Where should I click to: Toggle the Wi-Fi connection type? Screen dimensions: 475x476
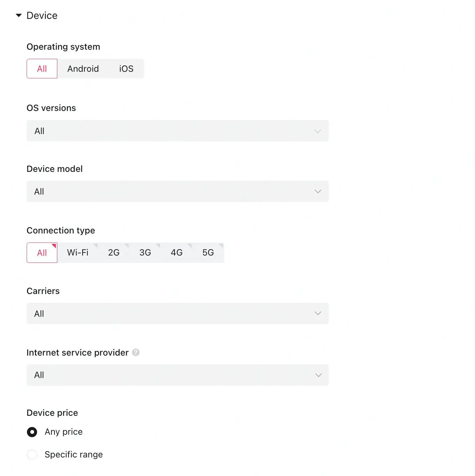(78, 253)
